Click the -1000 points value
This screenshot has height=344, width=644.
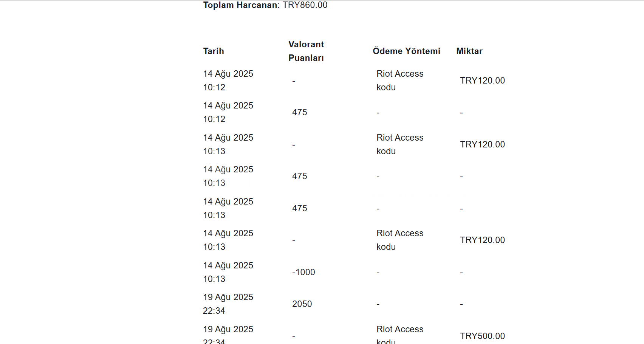point(303,272)
